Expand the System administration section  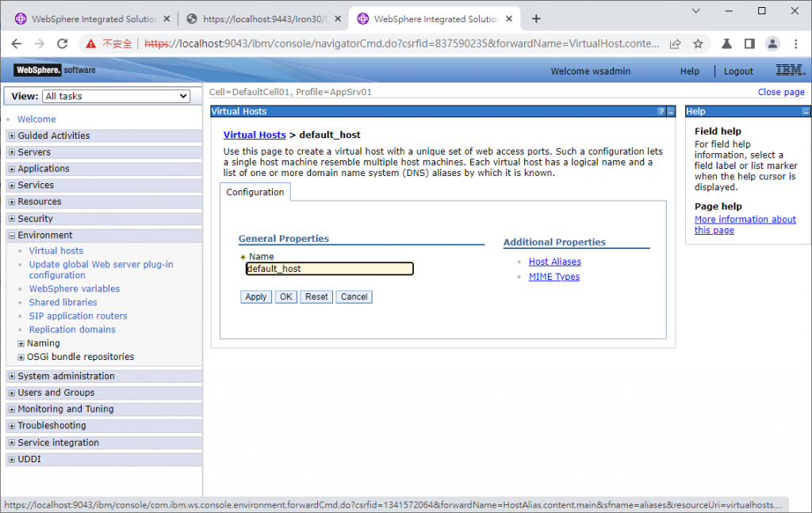(12, 377)
